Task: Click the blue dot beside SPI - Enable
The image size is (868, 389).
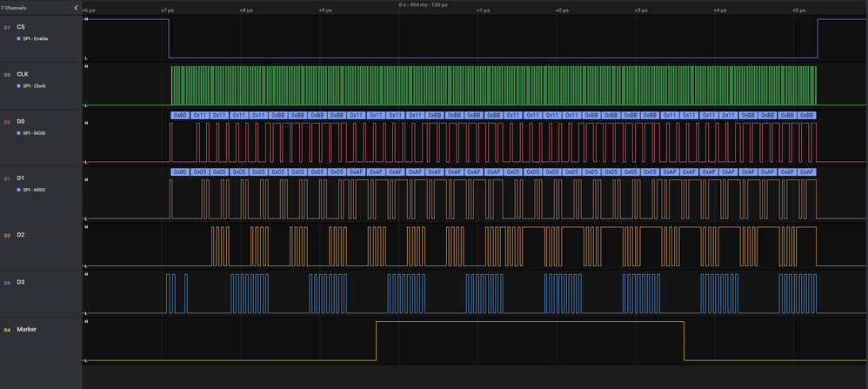Action: click(x=19, y=39)
